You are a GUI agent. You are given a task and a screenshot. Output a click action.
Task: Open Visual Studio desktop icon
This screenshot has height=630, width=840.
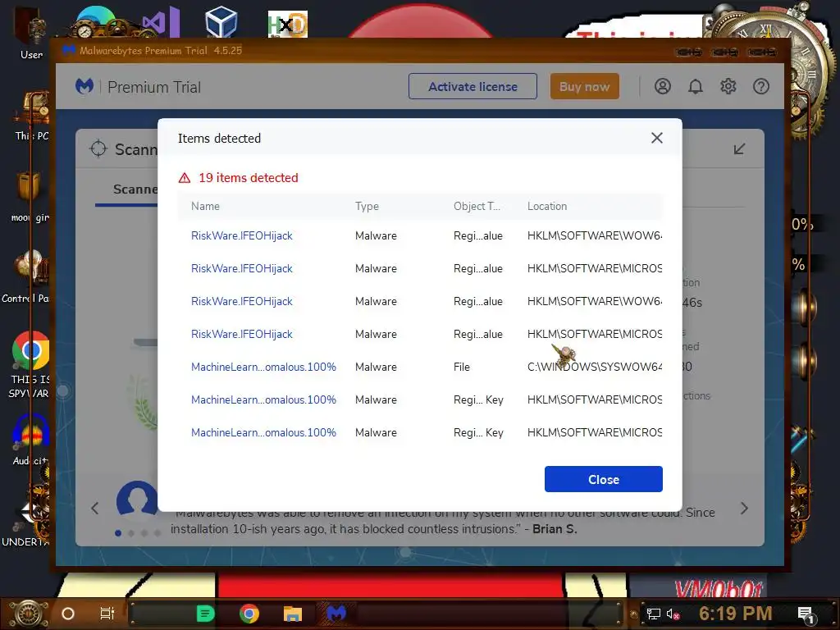(161, 22)
